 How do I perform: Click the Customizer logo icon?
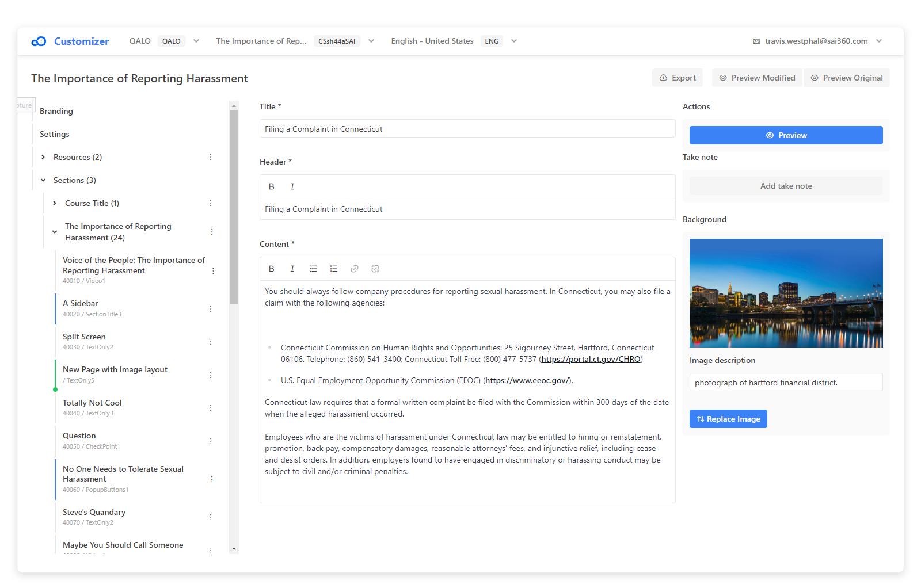(39, 41)
